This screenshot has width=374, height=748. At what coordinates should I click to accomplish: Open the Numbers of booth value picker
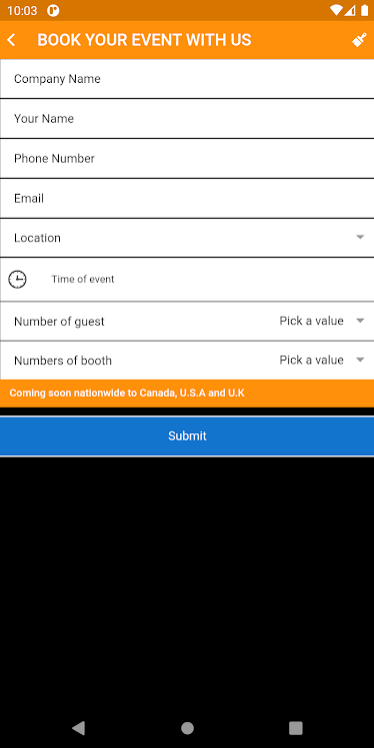tap(322, 360)
